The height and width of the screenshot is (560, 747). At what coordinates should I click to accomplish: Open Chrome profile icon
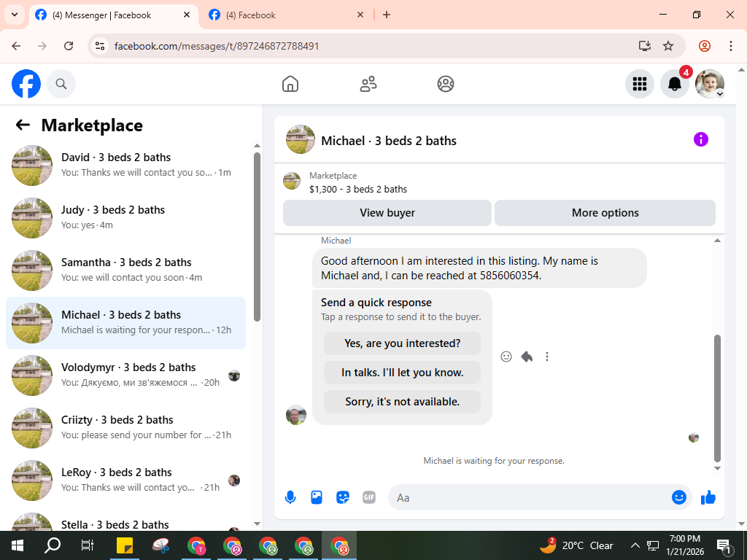tap(705, 46)
